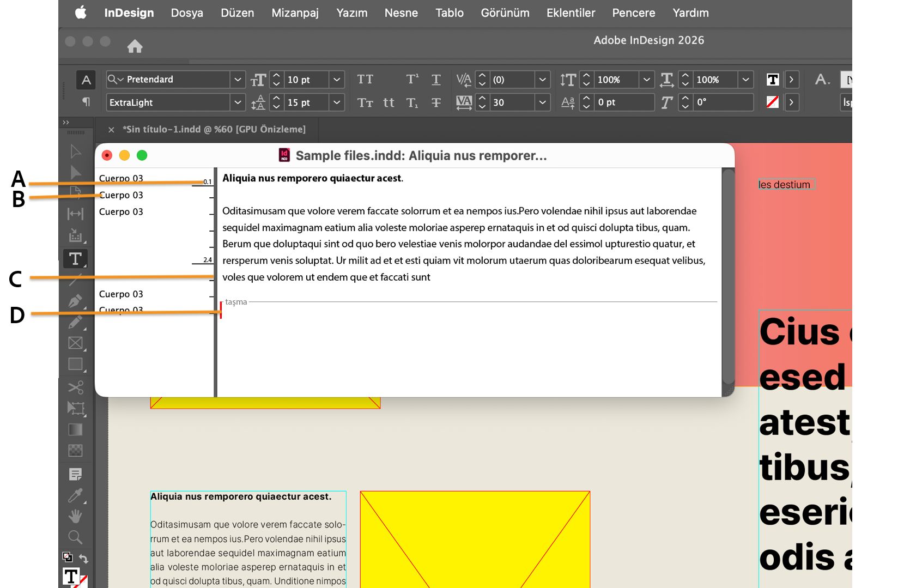
Task: Open the Pencere menu
Action: coord(634,13)
